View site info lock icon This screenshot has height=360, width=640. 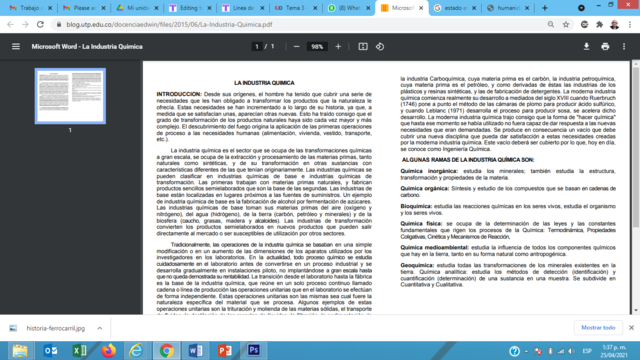59,24
